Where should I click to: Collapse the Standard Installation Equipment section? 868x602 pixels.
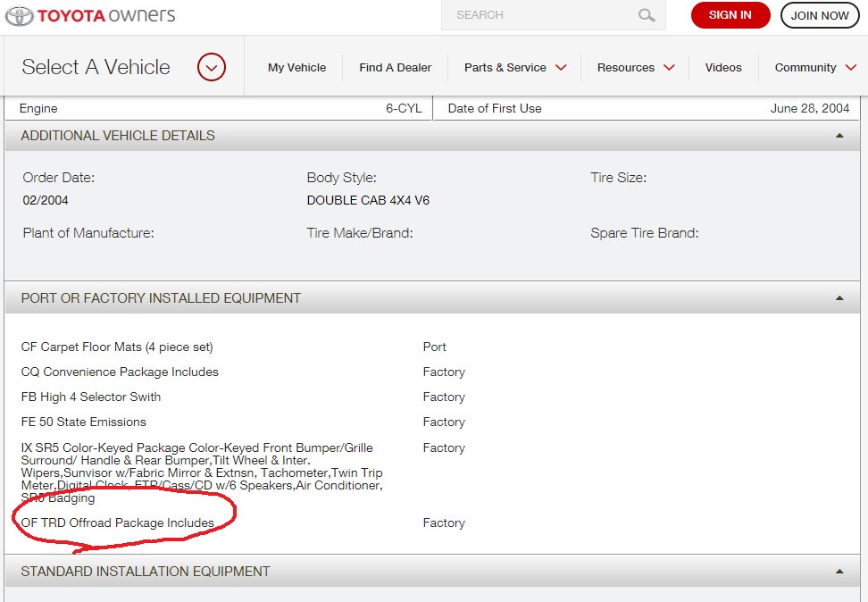point(839,571)
